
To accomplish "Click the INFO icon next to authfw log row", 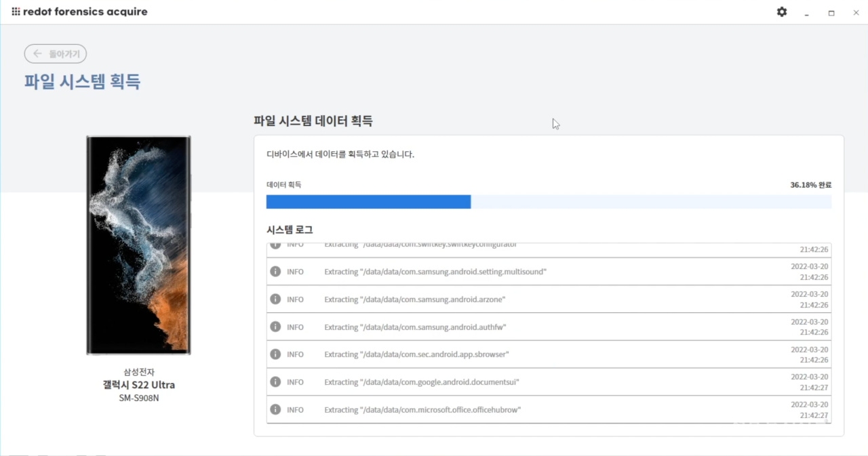I will (275, 327).
